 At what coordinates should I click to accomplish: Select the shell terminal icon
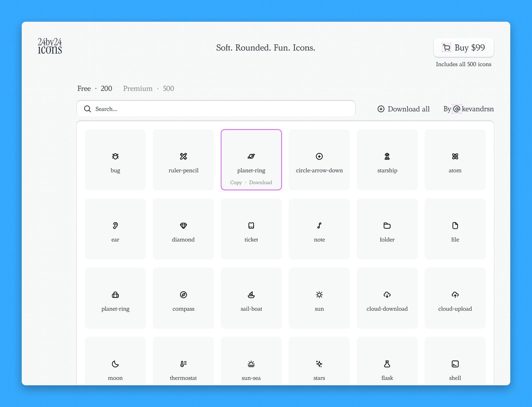coord(455,364)
